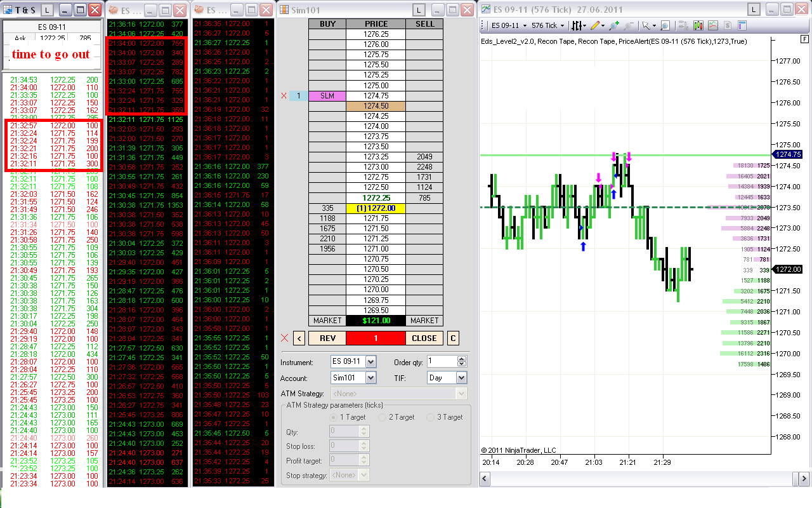Click the 1274.50 highlighted price cell in ladder

tap(376, 106)
